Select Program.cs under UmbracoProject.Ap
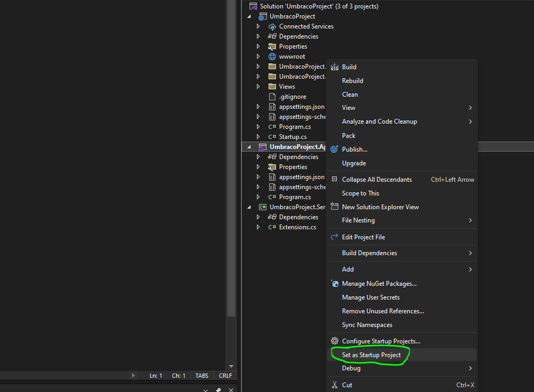 (x=295, y=197)
